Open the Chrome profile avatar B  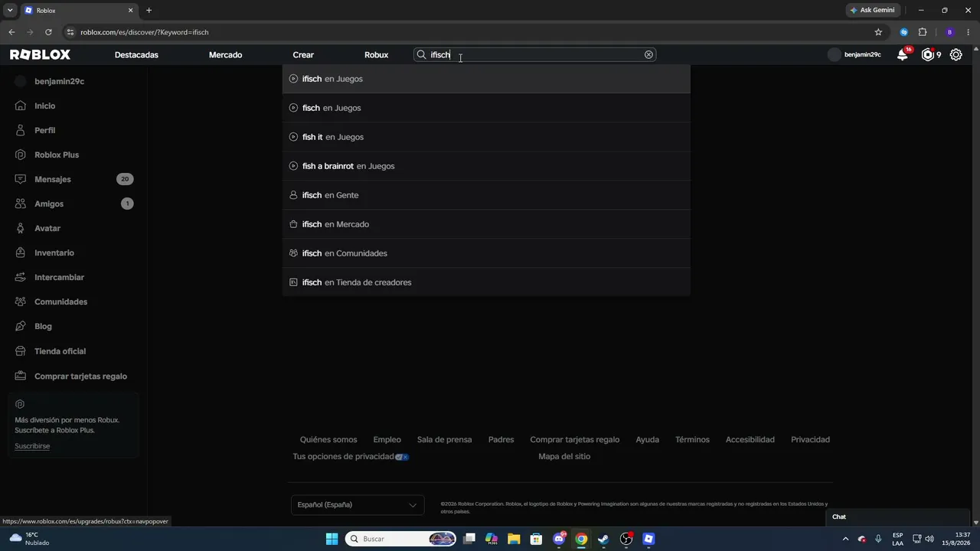[950, 32]
